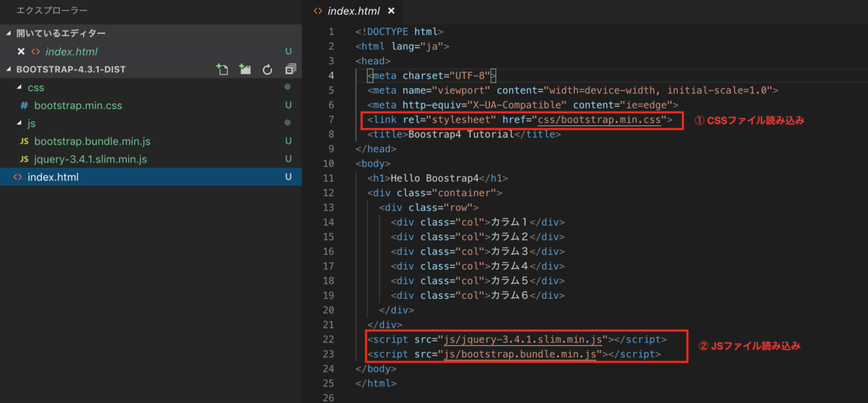Collapse the open editors section
868x403 pixels.
coord(150,33)
